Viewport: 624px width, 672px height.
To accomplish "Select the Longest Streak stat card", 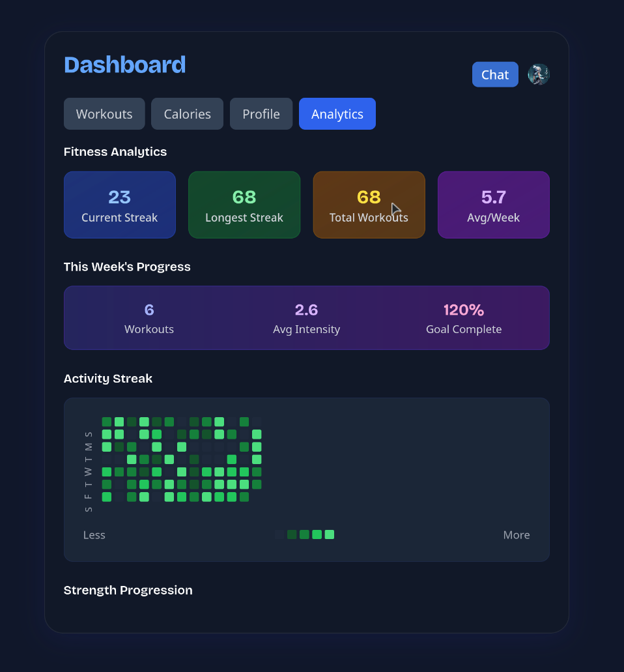I will tap(244, 205).
